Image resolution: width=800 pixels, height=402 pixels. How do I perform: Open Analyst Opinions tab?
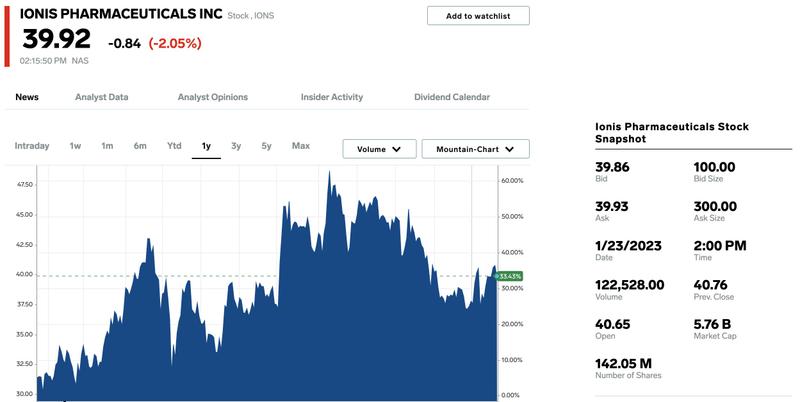(x=213, y=97)
